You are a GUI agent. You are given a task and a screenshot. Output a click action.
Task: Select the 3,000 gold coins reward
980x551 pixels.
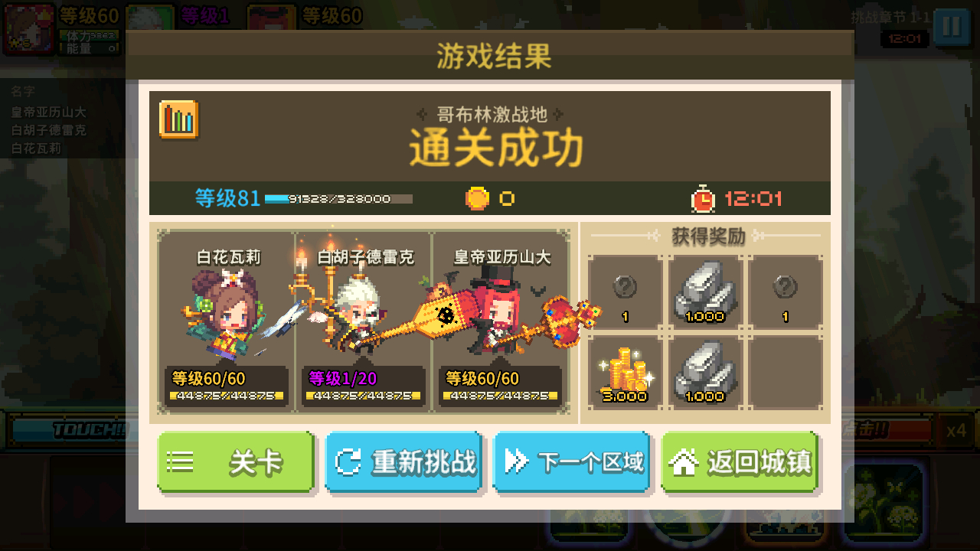625,372
